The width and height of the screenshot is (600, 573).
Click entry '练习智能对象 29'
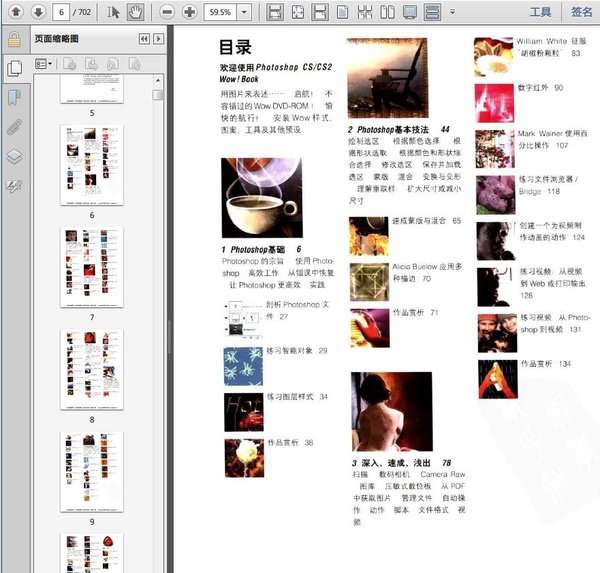click(297, 351)
